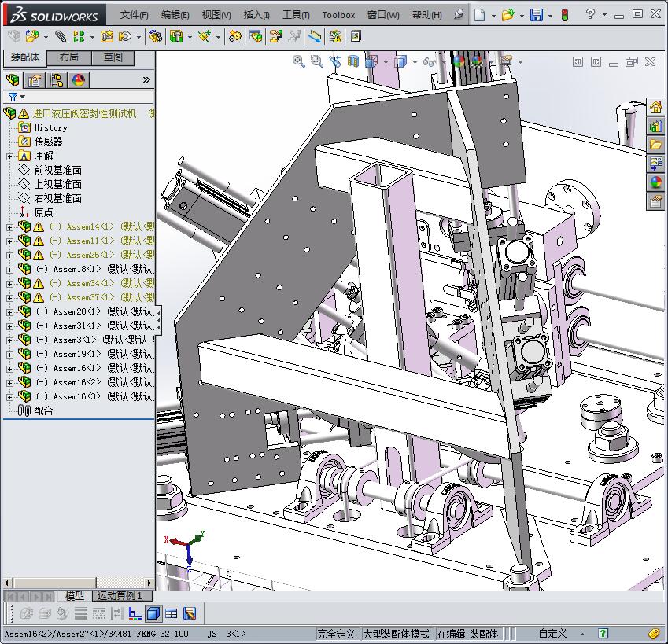Click the Rebuild traffic light icon
The height and width of the screenshot is (644, 668).
[563, 15]
